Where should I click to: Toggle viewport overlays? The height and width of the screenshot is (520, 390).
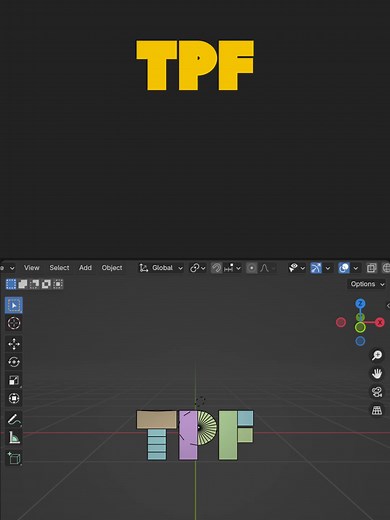[344, 268]
